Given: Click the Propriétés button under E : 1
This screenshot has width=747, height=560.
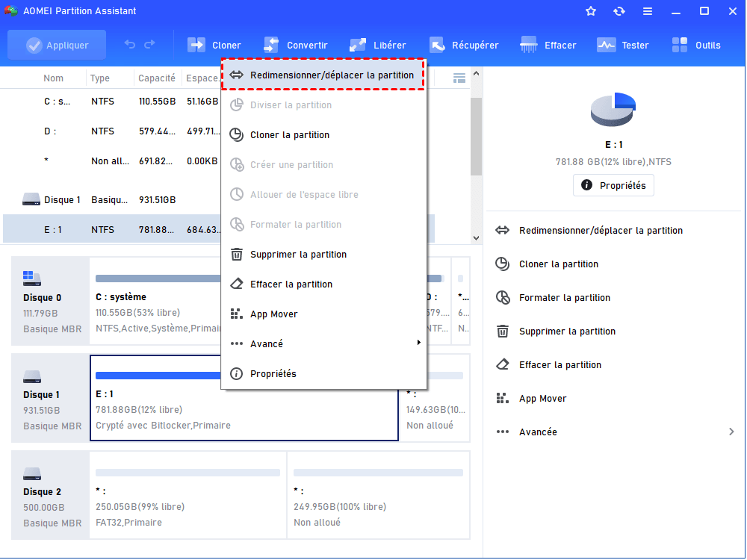Looking at the screenshot, I should (613, 185).
